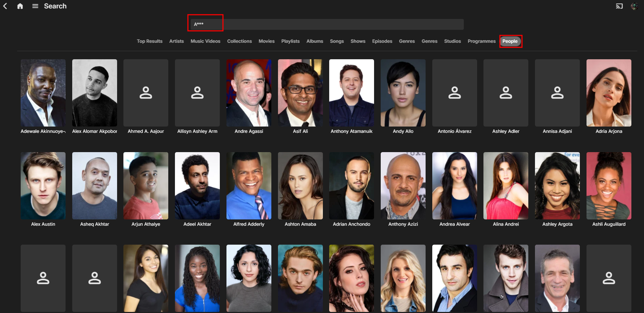Click the Andrea Alvear name link
Image resolution: width=644 pixels, height=313 pixels.
(455, 224)
